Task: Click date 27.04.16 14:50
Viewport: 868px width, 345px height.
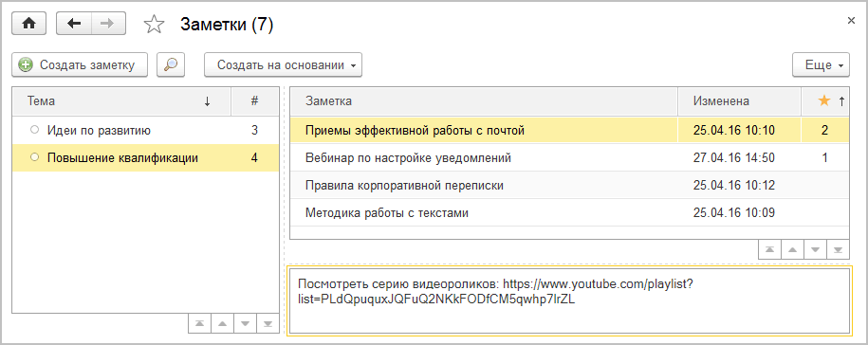Action: click(x=734, y=158)
